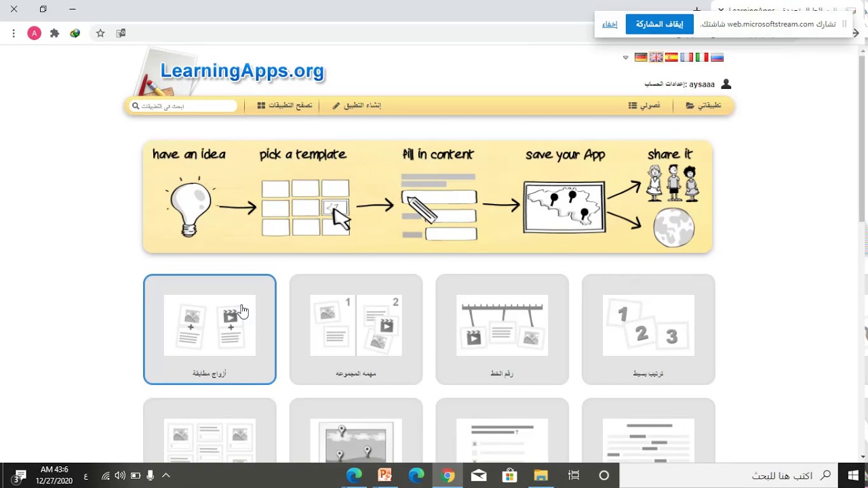This screenshot has height=488, width=868.
Task: Open the Chrome three-dot menu
Action: coord(14,33)
